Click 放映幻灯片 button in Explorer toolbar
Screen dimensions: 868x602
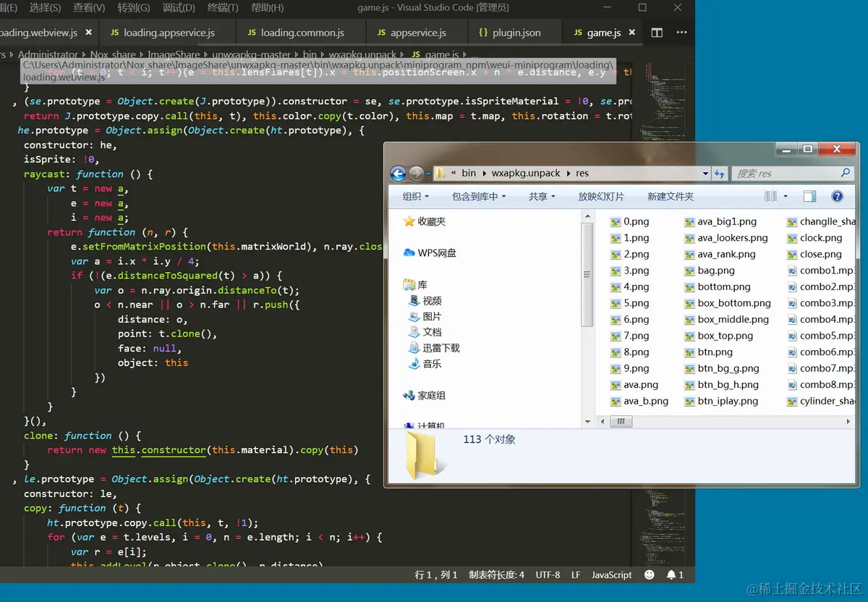pyautogui.click(x=600, y=196)
